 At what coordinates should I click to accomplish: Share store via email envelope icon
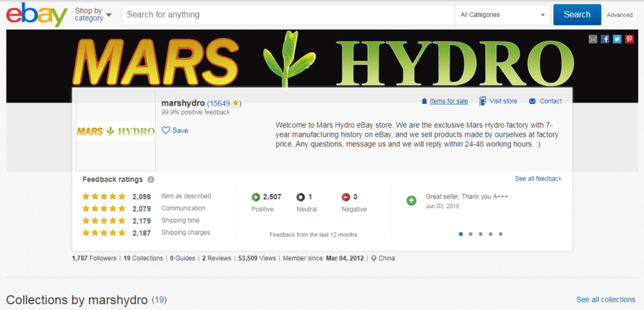[592, 39]
